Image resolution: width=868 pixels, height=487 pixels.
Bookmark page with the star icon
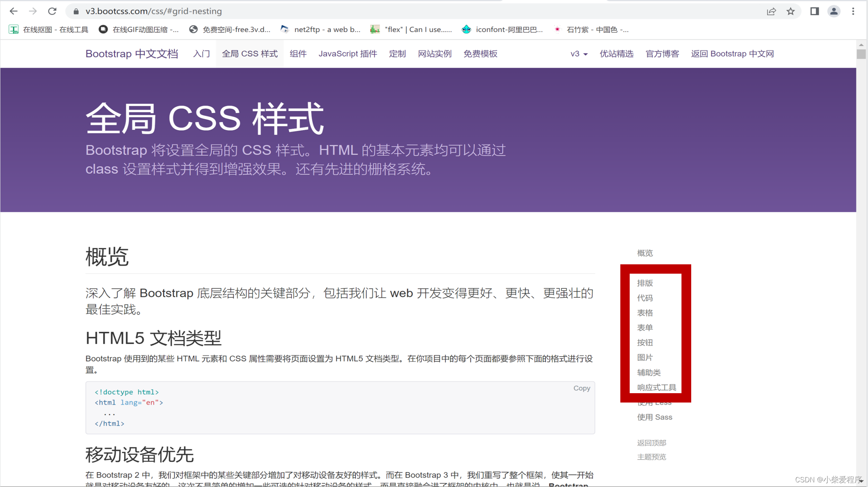(791, 11)
